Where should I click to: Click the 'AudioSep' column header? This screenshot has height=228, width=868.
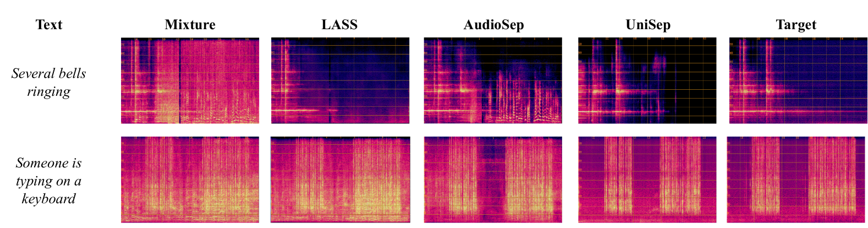(x=493, y=25)
